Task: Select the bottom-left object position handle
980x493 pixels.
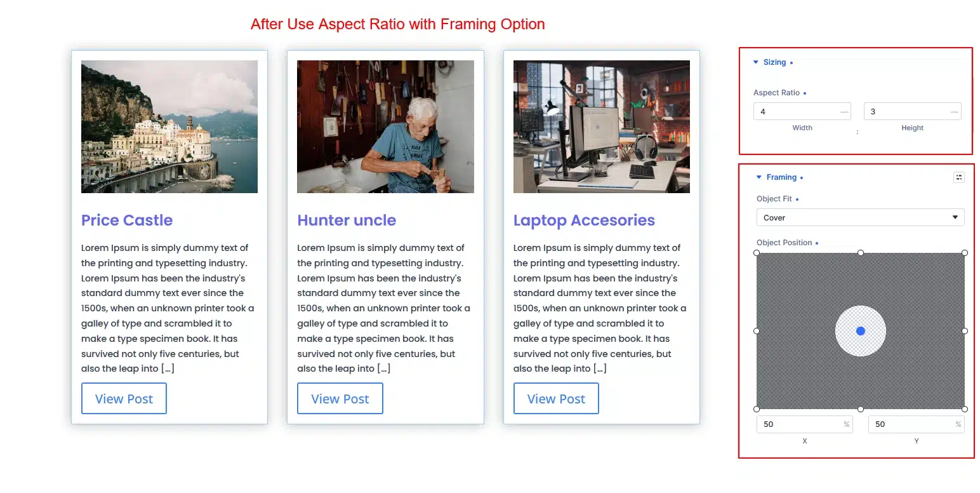Action: 757,409
